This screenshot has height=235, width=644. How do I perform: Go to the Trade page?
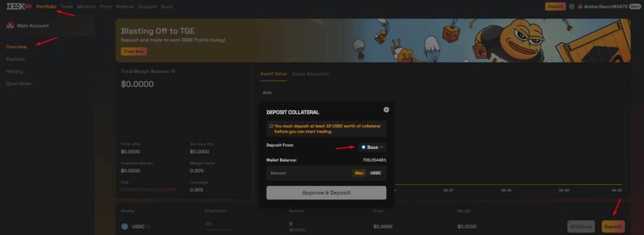pos(67,6)
